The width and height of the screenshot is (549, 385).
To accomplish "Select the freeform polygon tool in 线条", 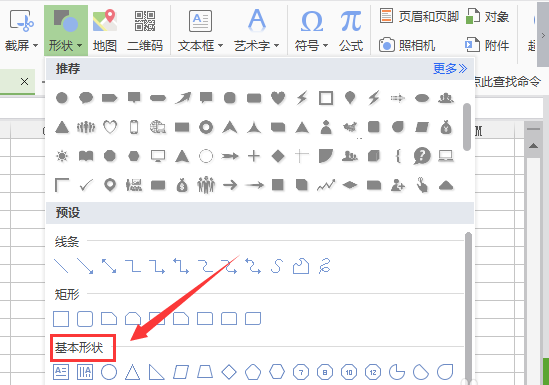I will pos(301,266).
